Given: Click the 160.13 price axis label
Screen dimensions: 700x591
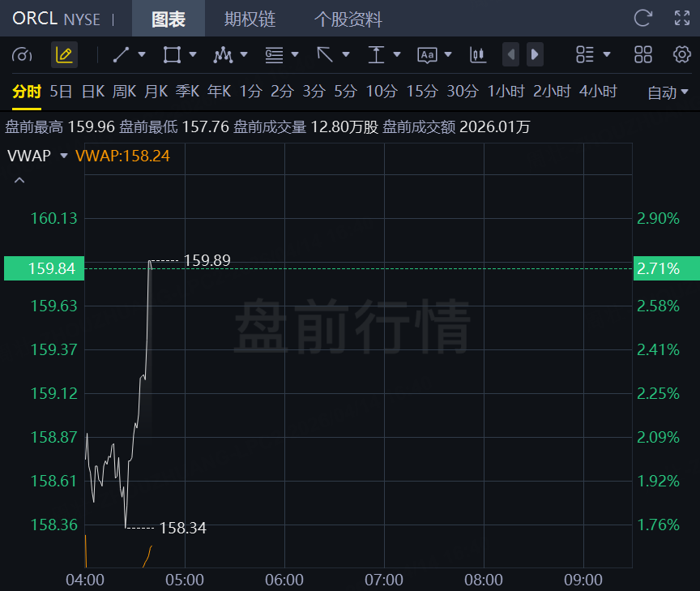Looking at the screenshot, I should (54, 218).
